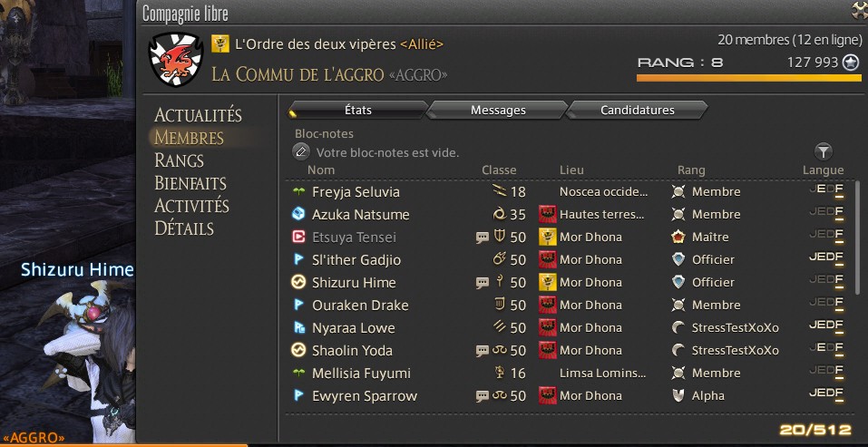This screenshot has height=447, width=868.
Task: Open the Rangs section
Action: point(180,160)
